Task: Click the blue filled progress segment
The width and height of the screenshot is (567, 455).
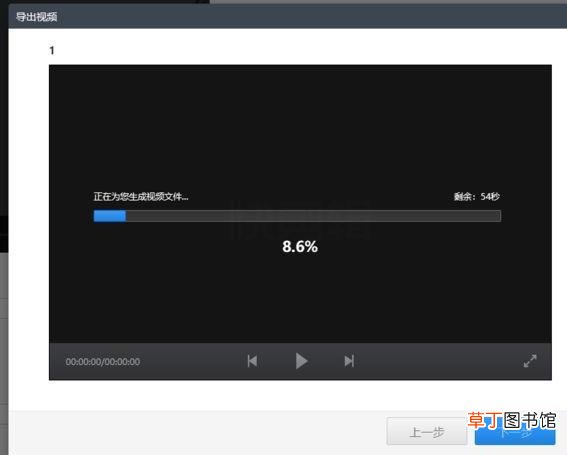Action: coord(110,216)
